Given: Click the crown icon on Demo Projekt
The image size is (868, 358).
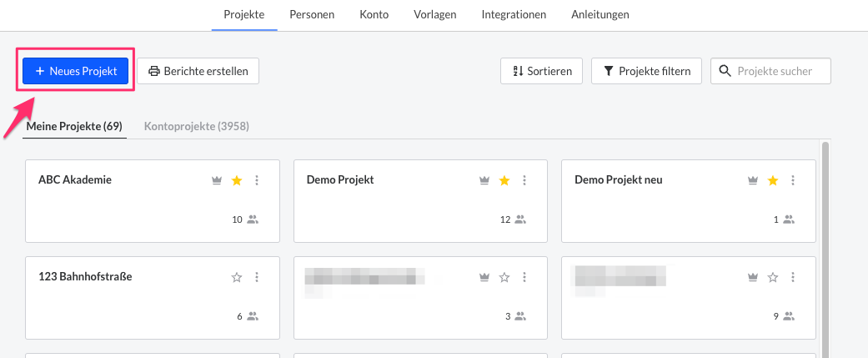Looking at the screenshot, I should (484, 180).
